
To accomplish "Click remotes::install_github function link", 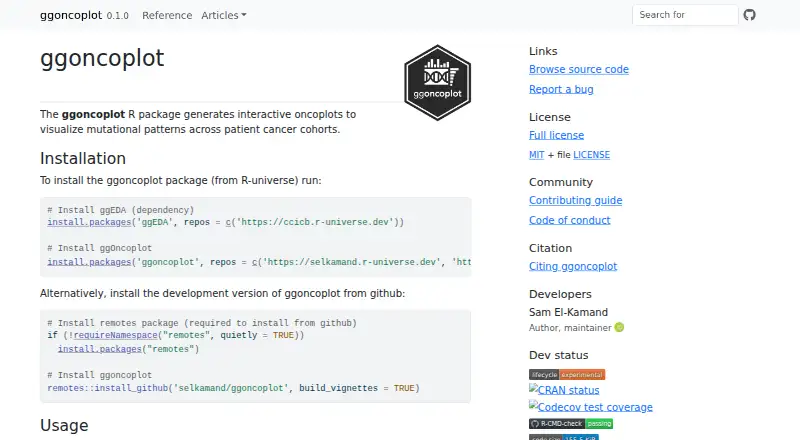I will point(108,388).
